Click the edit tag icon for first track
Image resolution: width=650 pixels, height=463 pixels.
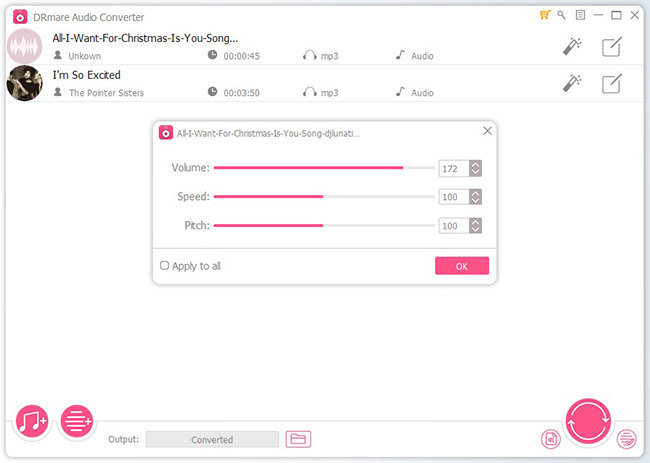pos(611,46)
